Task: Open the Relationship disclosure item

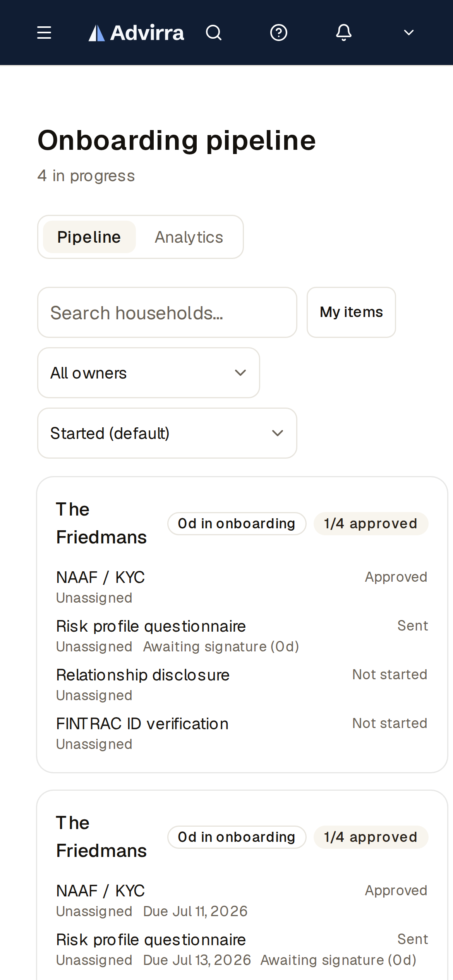Action: tap(242, 685)
